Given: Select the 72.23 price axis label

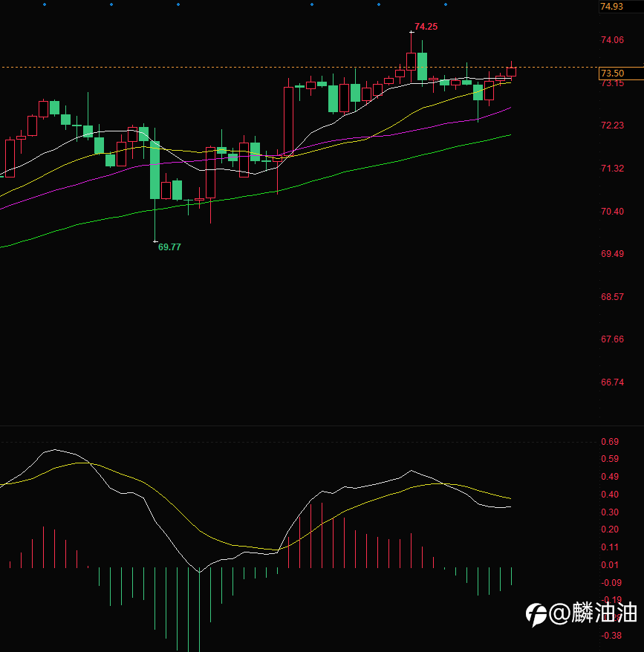Looking at the screenshot, I should click(612, 125).
